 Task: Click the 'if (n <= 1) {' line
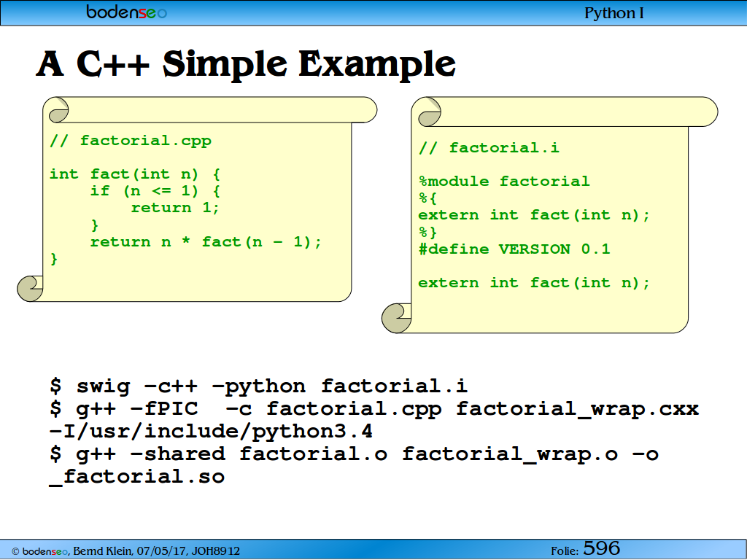(x=155, y=192)
